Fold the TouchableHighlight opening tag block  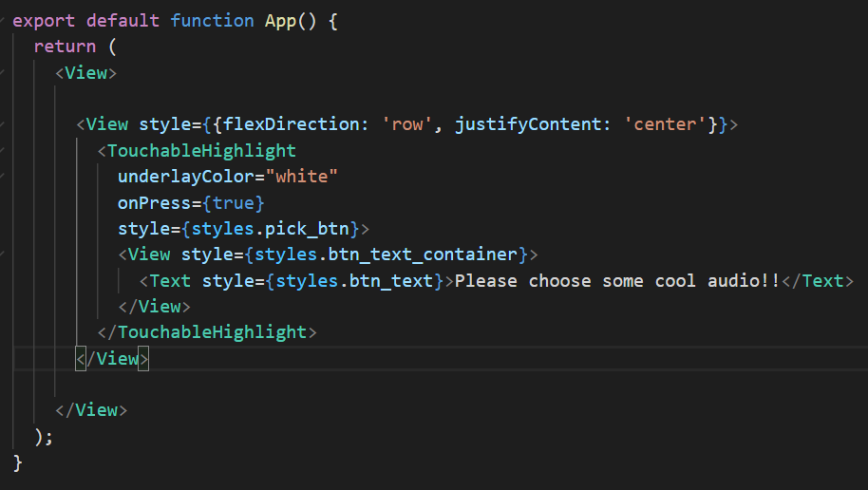coord(4,150)
